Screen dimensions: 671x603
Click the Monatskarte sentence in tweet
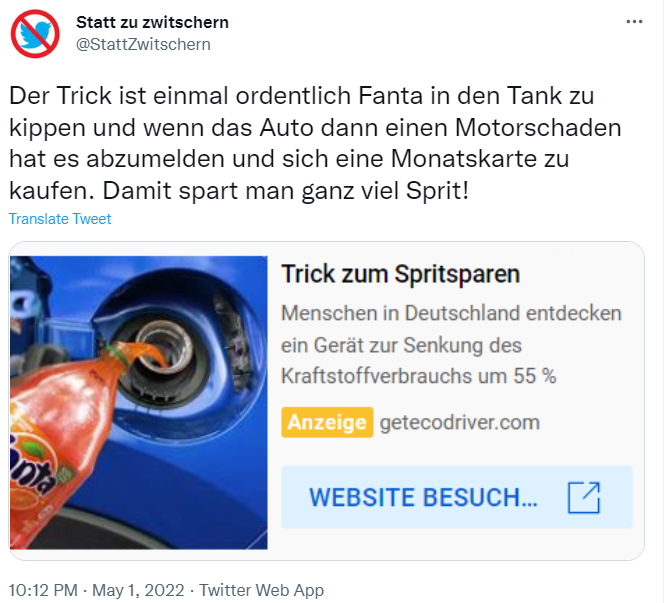point(315,143)
